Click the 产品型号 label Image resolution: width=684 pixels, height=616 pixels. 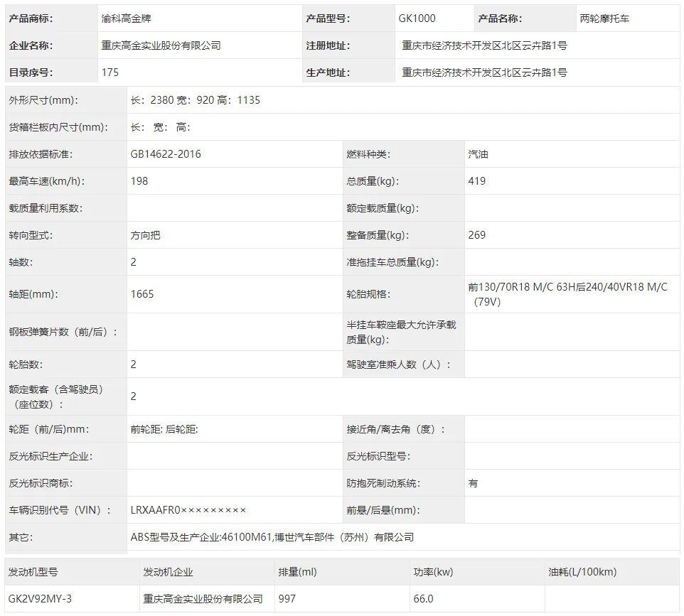[x=328, y=18]
